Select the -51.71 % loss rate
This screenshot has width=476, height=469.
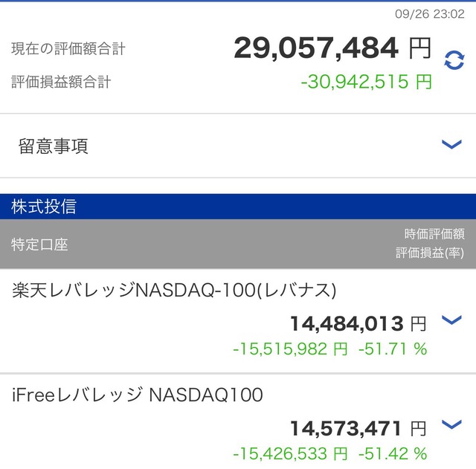click(393, 349)
